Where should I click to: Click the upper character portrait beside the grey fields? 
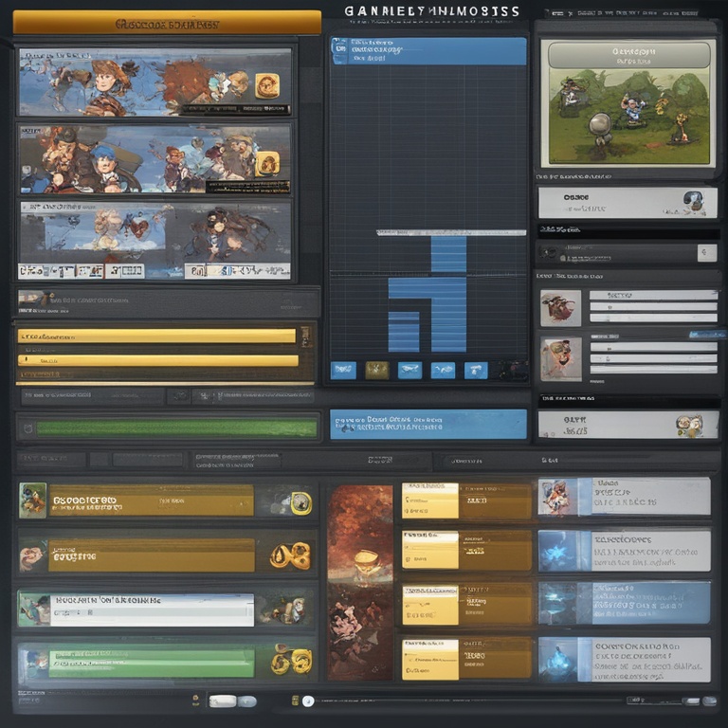pos(561,308)
